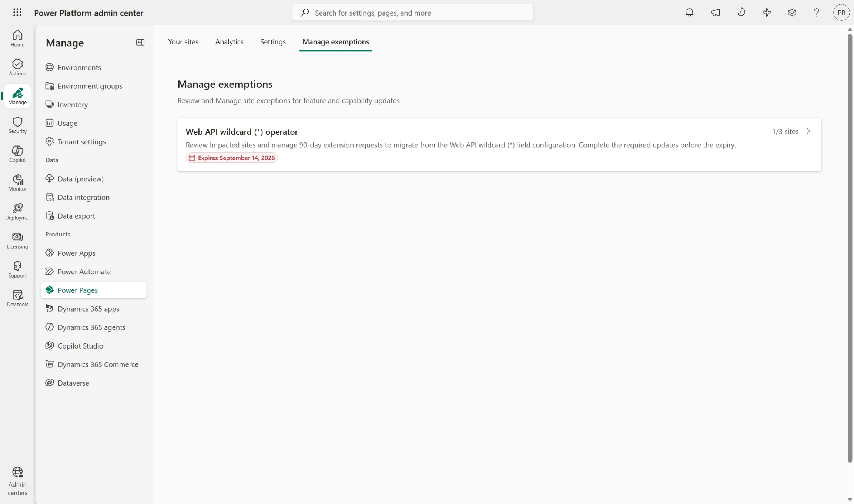This screenshot has width=854, height=504.
Task: Open Environment groups
Action: pyautogui.click(x=94, y=86)
